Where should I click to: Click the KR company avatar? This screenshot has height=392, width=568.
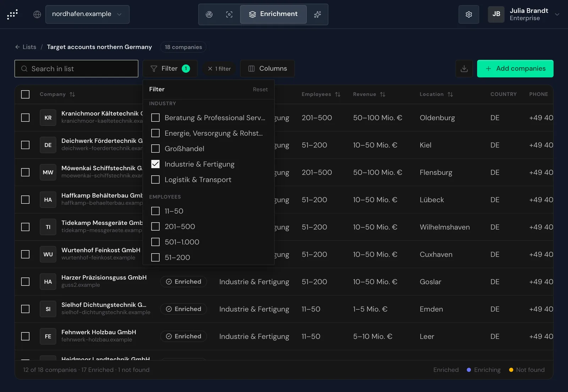coord(48,118)
